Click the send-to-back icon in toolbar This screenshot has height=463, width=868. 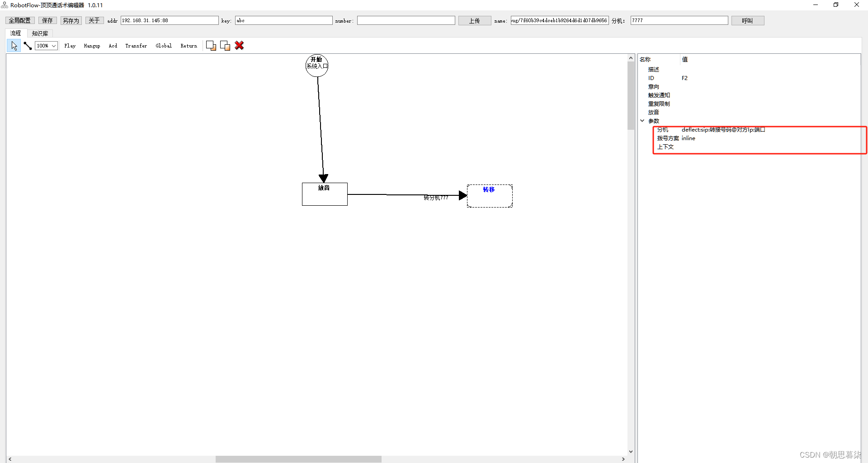(x=225, y=46)
